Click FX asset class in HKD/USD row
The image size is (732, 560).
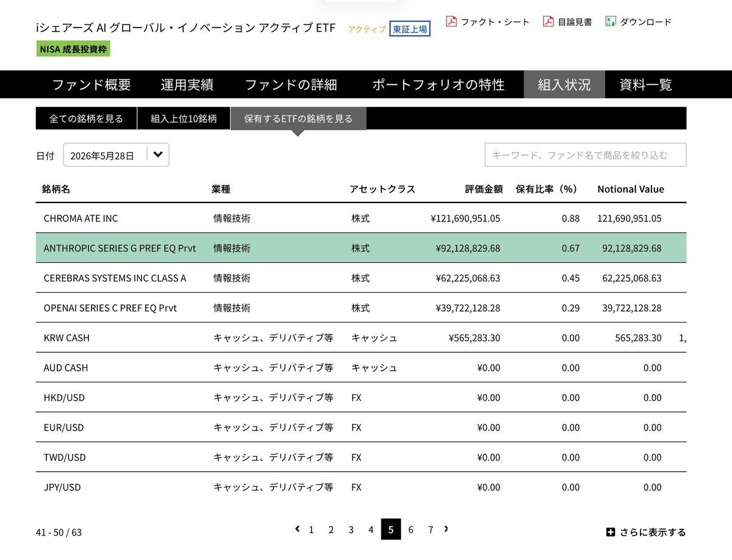(x=356, y=398)
